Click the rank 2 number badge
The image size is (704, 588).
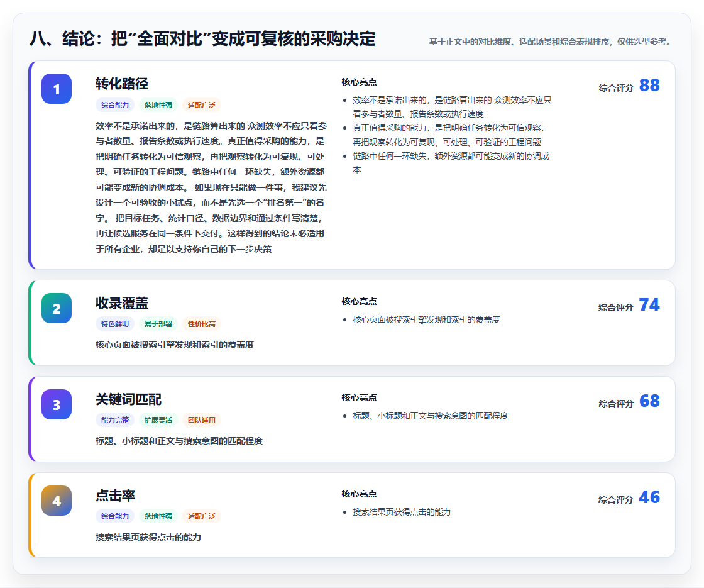(57, 308)
